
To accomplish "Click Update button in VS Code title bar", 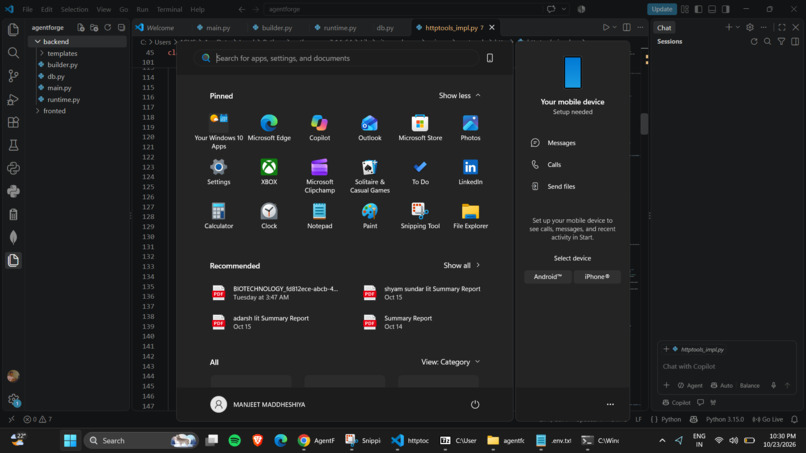I will point(662,9).
